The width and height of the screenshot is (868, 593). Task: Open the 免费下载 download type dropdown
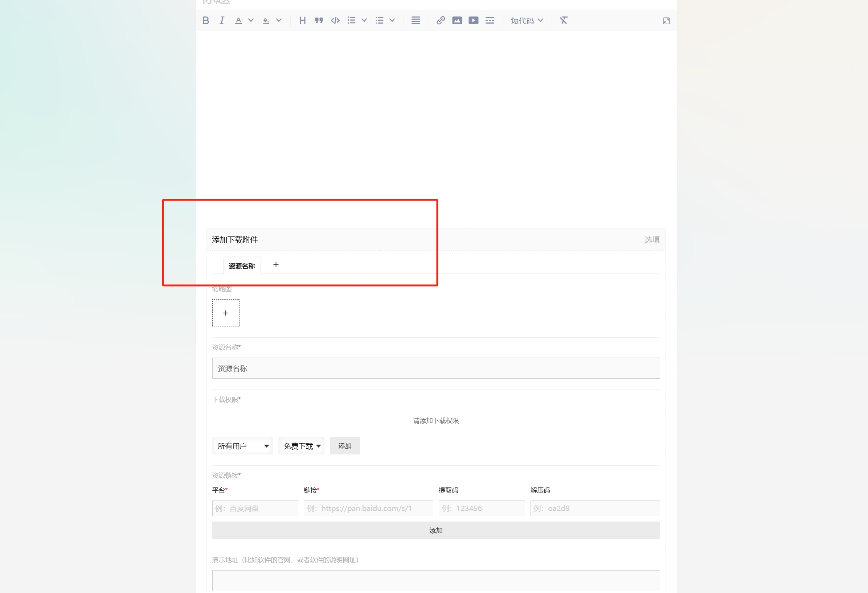(x=301, y=446)
